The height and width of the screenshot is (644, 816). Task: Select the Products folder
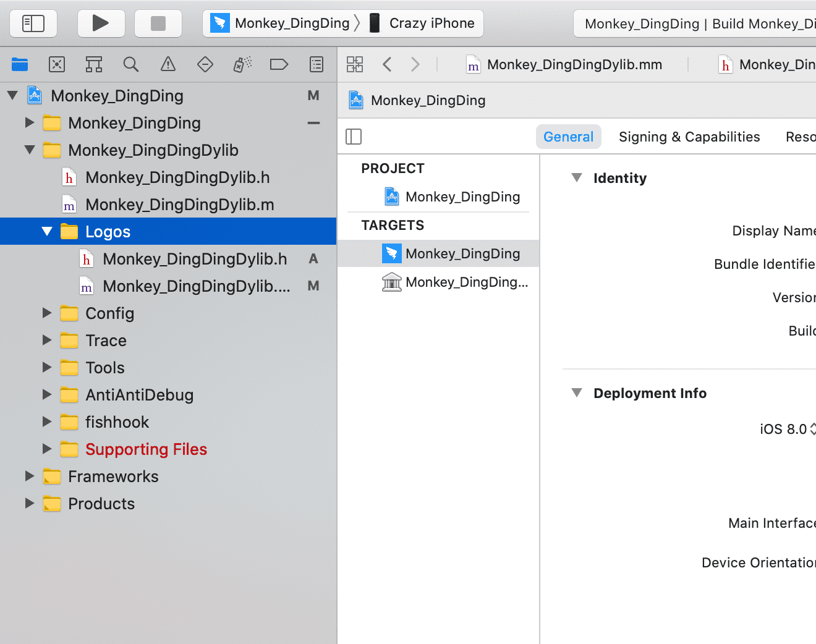(168, 504)
